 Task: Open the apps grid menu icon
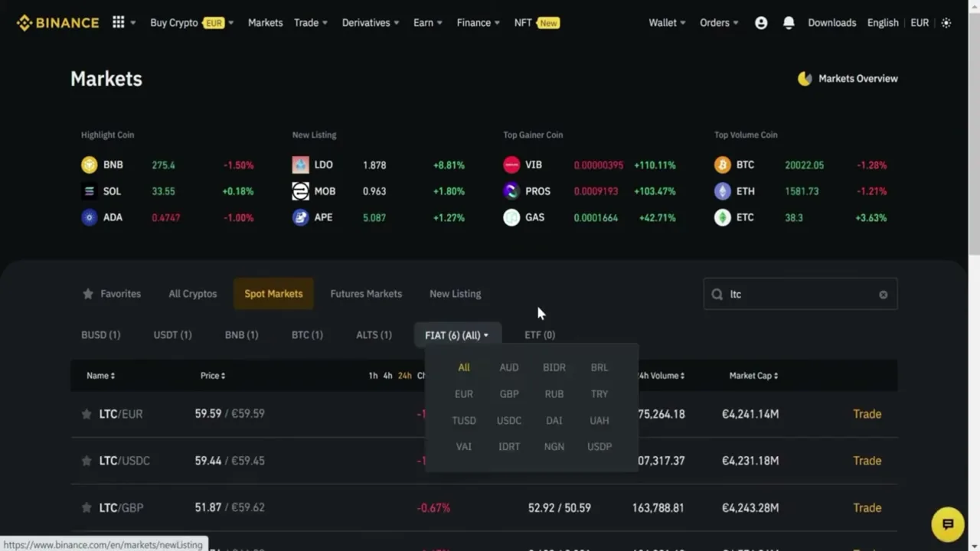[118, 23]
